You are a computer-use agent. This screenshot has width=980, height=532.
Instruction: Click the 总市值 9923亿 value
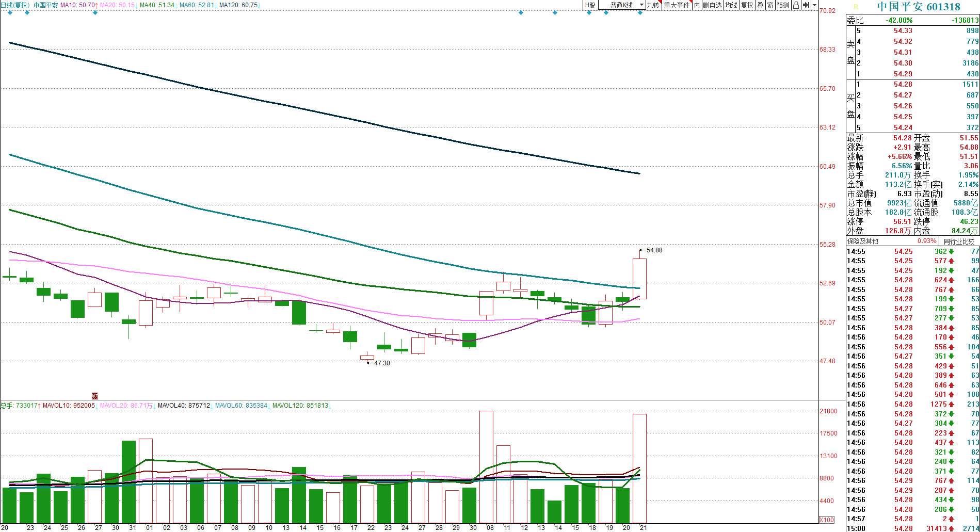(x=899, y=203)
